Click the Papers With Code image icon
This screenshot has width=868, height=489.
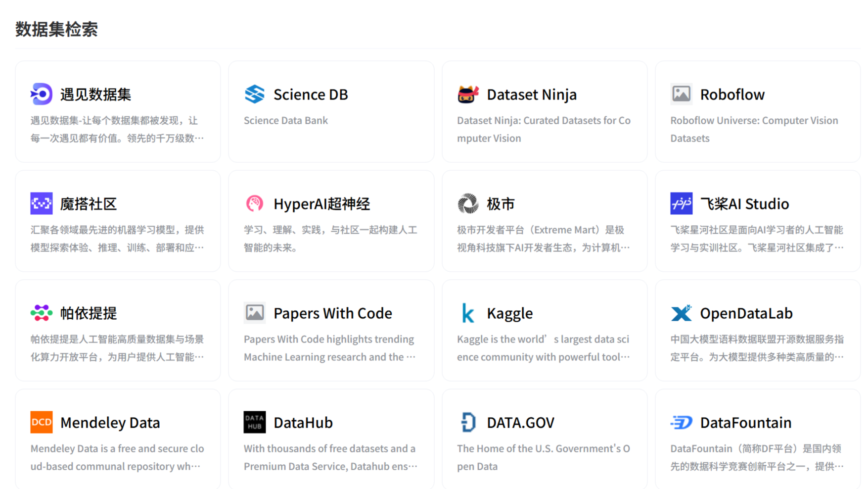pos(255,313)
